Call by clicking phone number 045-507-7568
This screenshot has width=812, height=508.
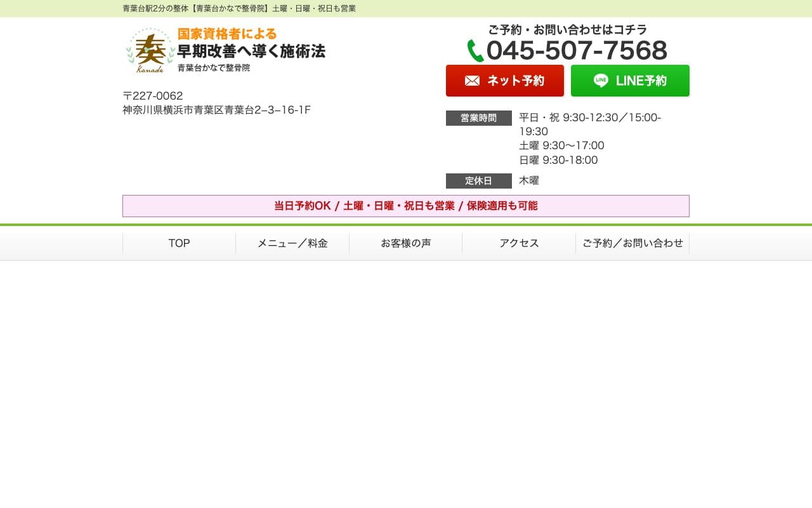[576, 50]
